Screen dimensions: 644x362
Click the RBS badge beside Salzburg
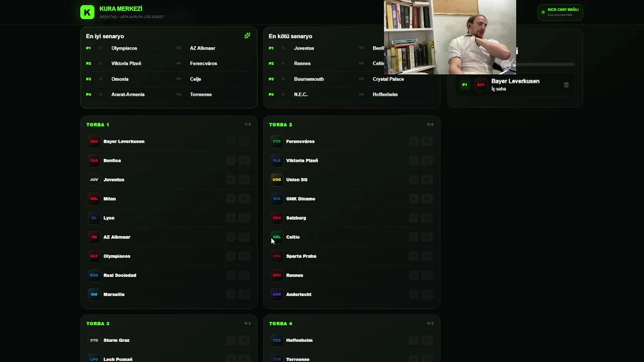277,218
